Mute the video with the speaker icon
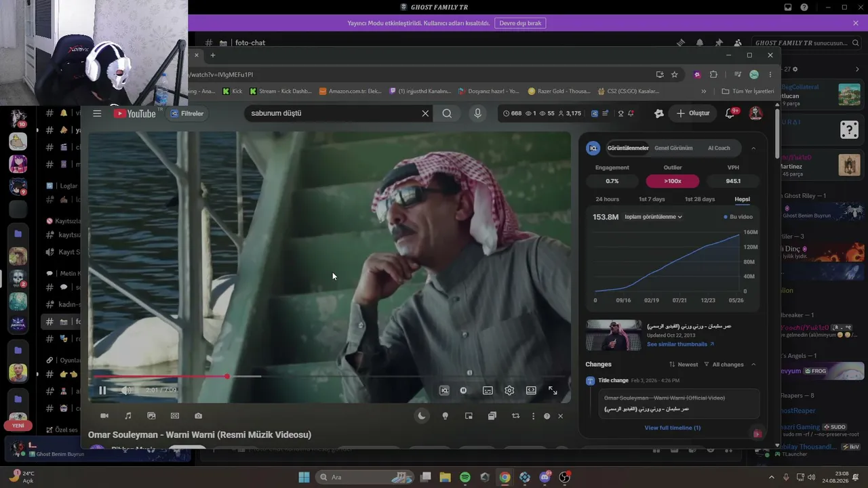This screenshot has width=868, height=488. pyautogui.click(x=126, y=390)
